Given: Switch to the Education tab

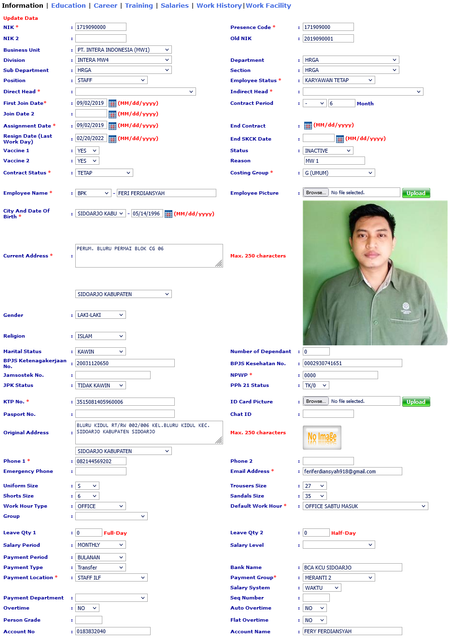Looking at the screenshot, I should [69, 6].
